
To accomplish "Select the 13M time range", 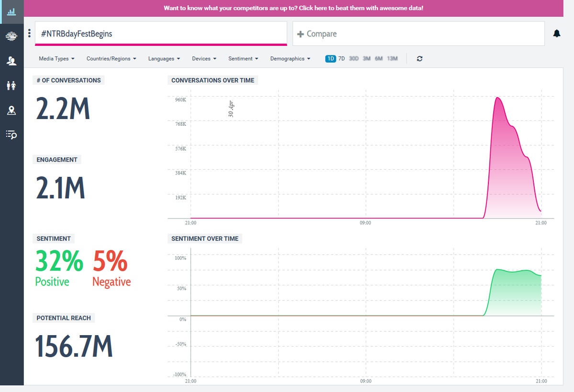I will [392, 59].
